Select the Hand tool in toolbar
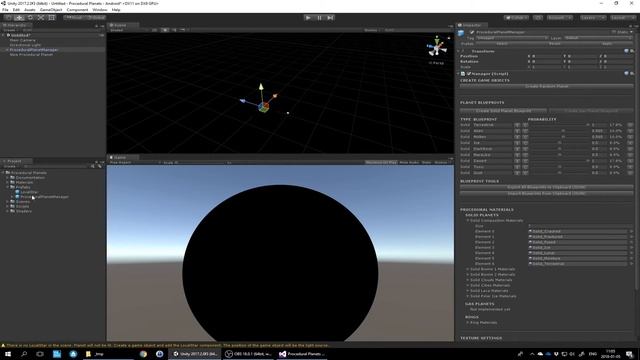The height and width of the screenshot is (360, 640). pyautogui.click(x=8, y=18)
